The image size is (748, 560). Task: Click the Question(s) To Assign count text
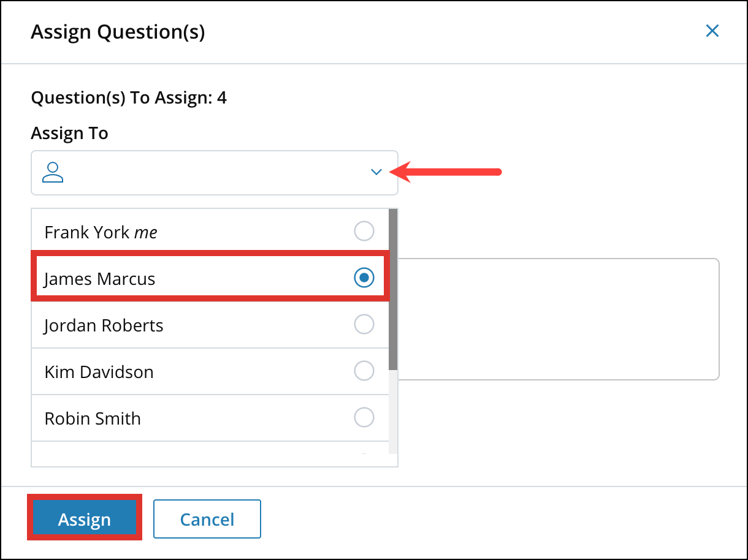pyautogui.click(x=129, y=97)
